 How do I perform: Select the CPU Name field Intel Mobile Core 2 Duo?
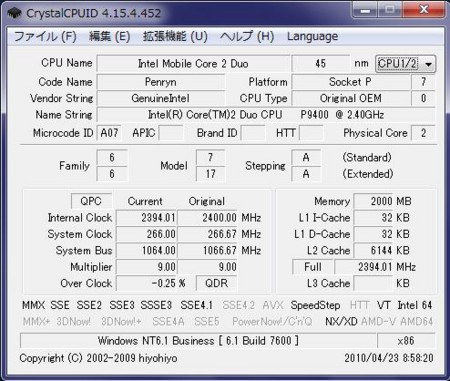pyautogui.click(x=193, y=63)
